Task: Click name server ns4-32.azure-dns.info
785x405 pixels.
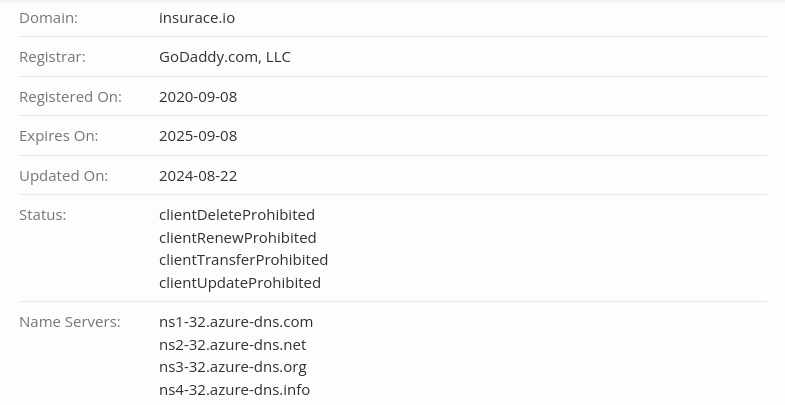Action: point(234,390)
